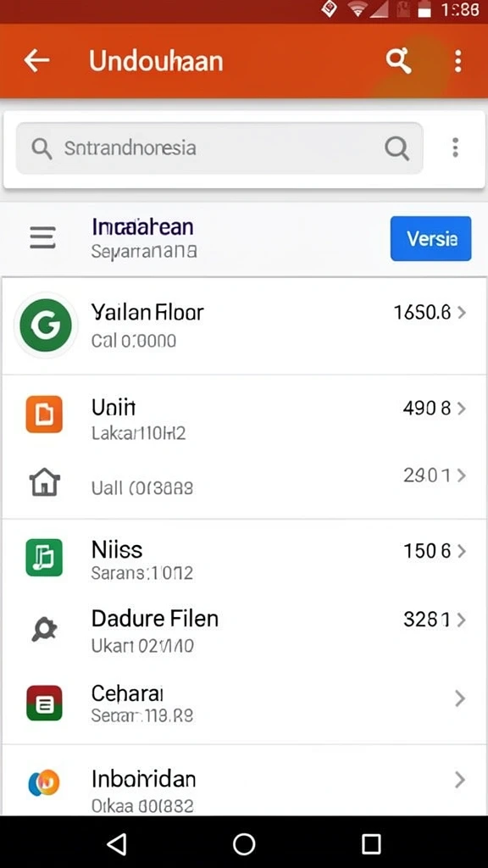Select the Dadure Filen list entry
Image resolution: width=488 pixels, height=868 pixels.
tap(244, 630)
